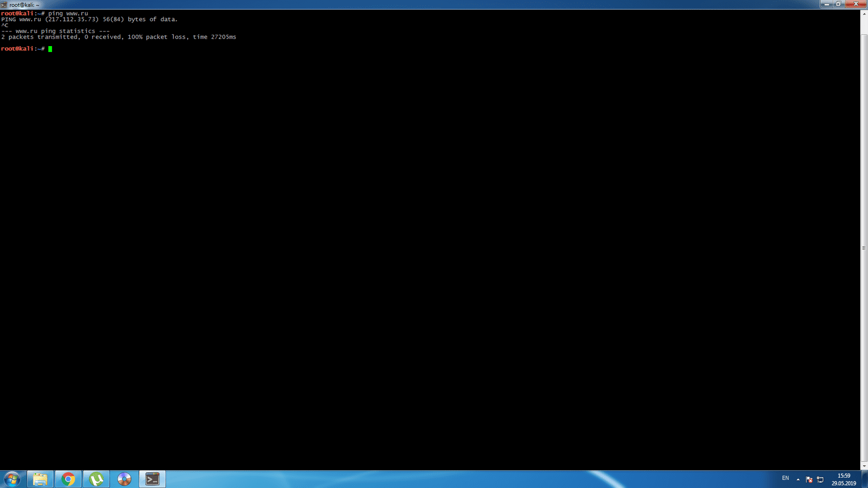868x488 pixels.
Task: Open File Explorer from the taskbar
Action: [x=40, y=479]
